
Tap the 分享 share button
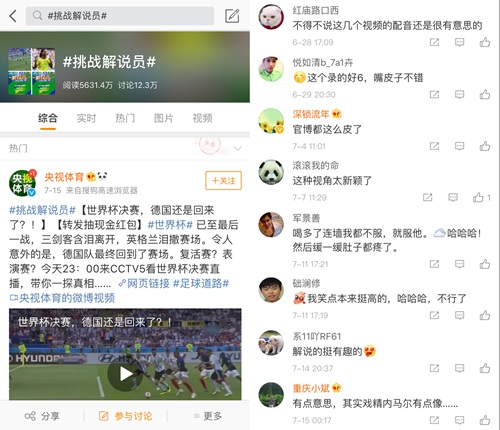click(42, 416)
